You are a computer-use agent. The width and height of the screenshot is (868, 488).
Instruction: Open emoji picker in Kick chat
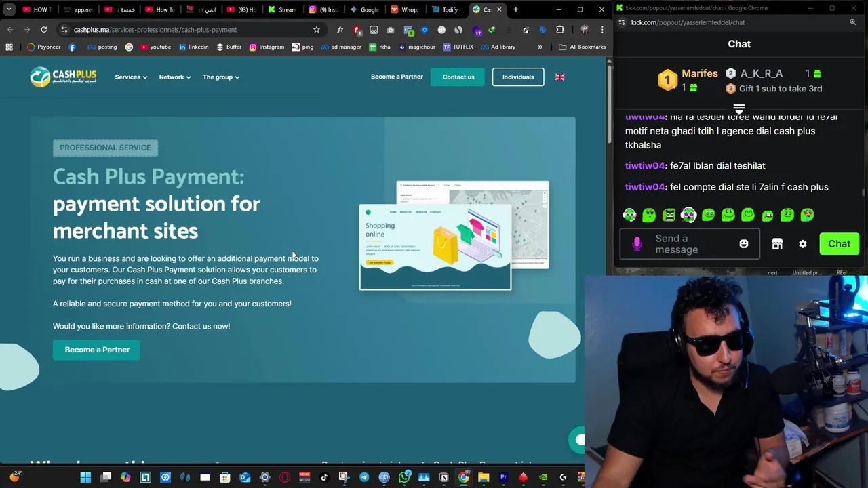click(744, 244)
